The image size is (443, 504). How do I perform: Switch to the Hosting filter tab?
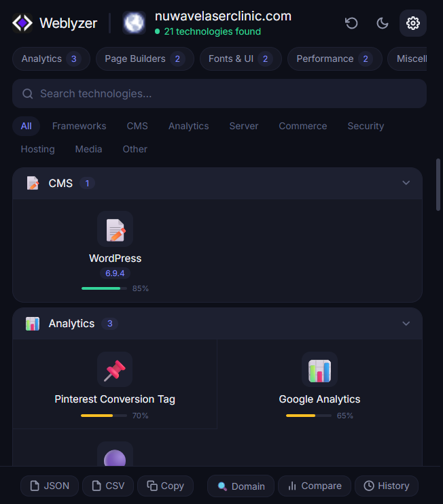[x=37, y=149]
